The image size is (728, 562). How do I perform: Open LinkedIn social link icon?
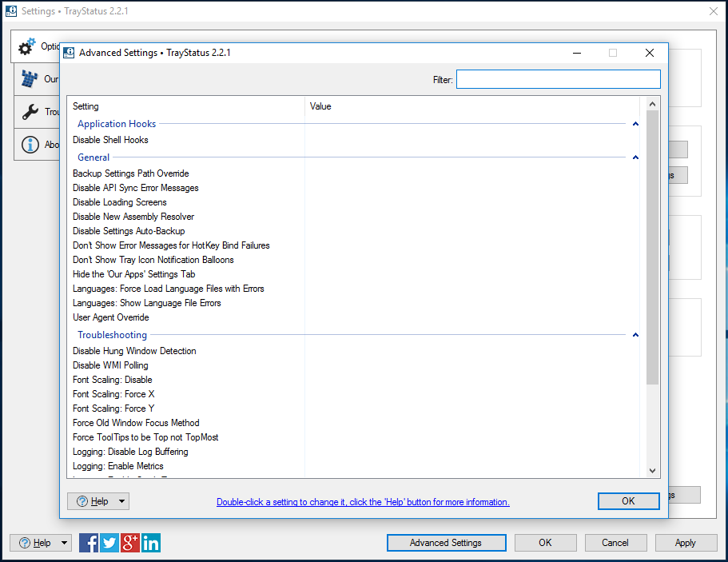click(151, 543)
